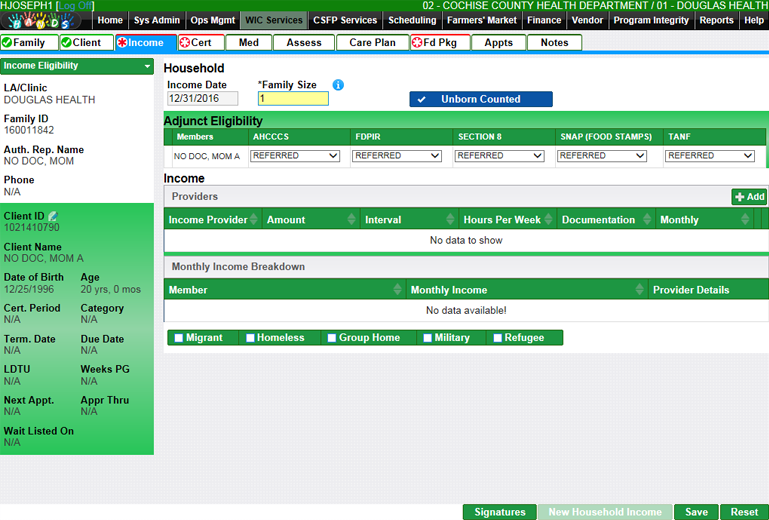The height and width of the screenshot is (520, 769).
Task: Sort the Hours Per Week column
Action: (x=547, y=220)
